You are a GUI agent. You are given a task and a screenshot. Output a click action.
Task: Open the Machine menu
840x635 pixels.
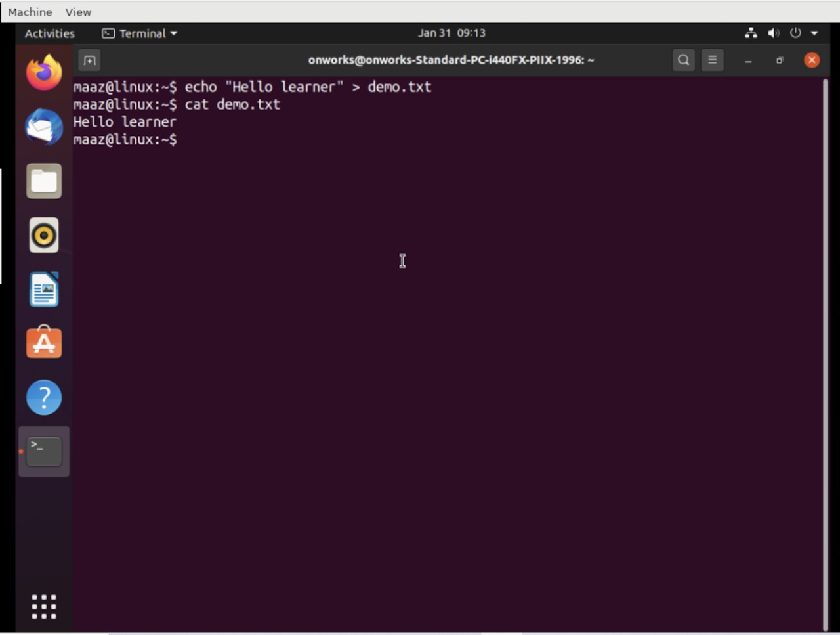(x=30, y=12)
